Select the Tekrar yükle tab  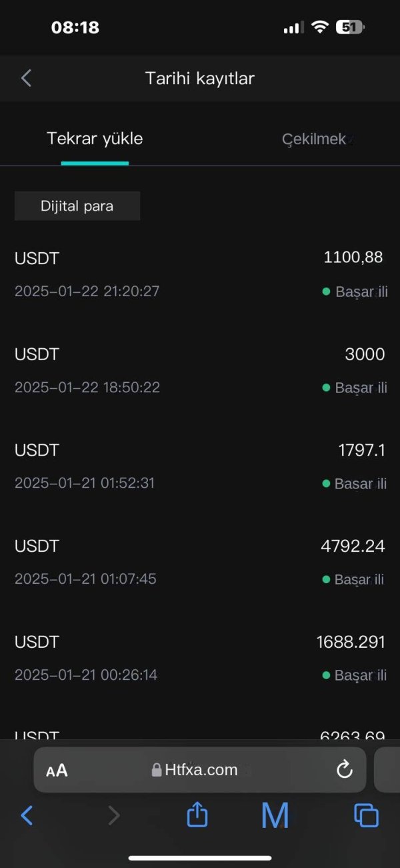pyautogui.click(x=95, y=139)
